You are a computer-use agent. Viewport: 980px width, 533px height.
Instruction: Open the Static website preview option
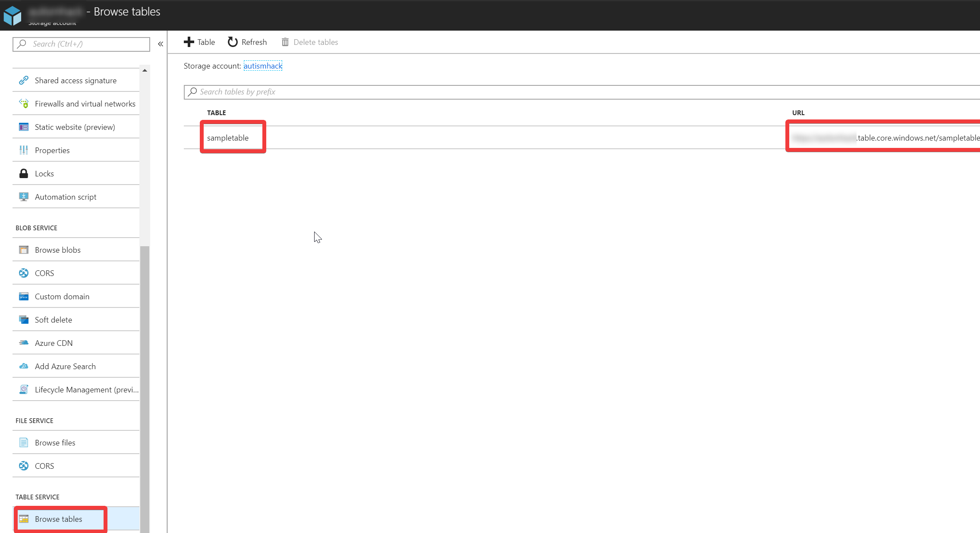tap(74, 127)
